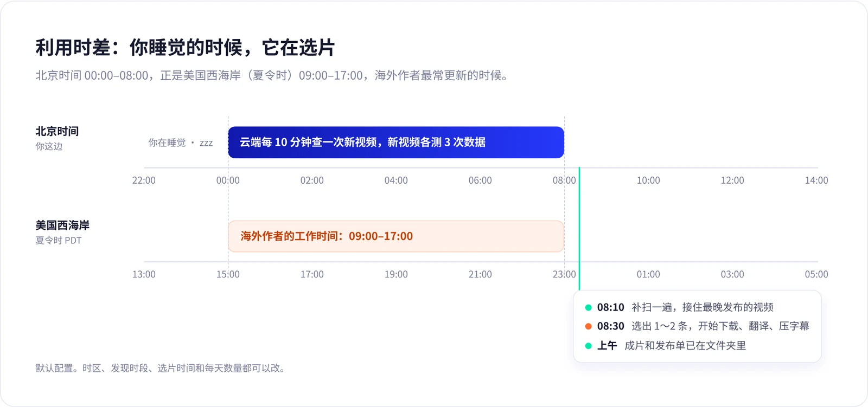The image size is (868, 407).
Task: Click the "13:00" tick on the PDT axis
Action: click(144, 274)
